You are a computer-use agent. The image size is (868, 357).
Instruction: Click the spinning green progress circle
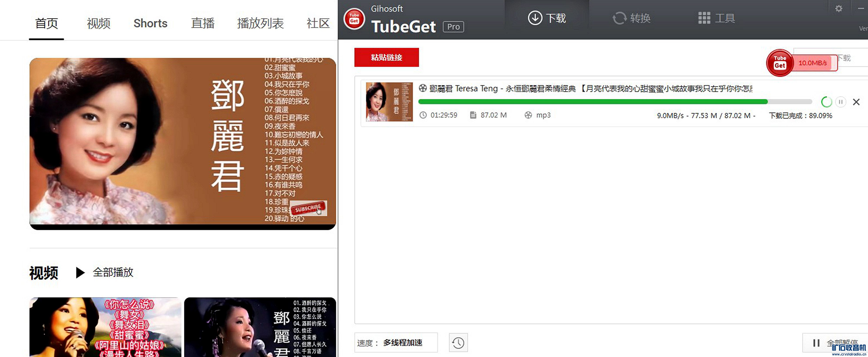click(826, 102)
